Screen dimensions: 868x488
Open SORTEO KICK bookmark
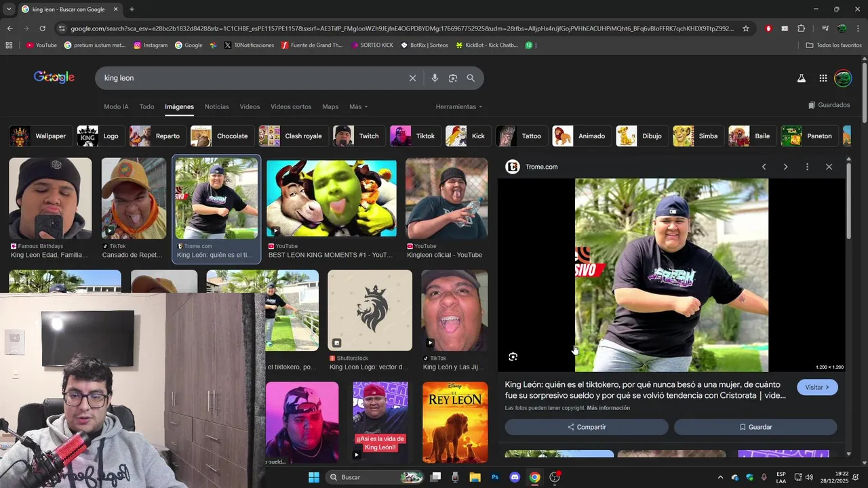coord(372,45)
